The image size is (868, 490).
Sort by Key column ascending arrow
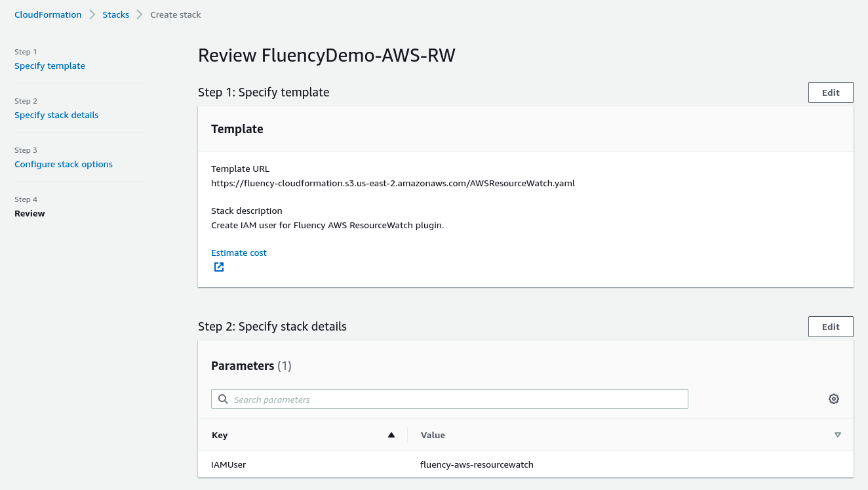click(391, 435)
